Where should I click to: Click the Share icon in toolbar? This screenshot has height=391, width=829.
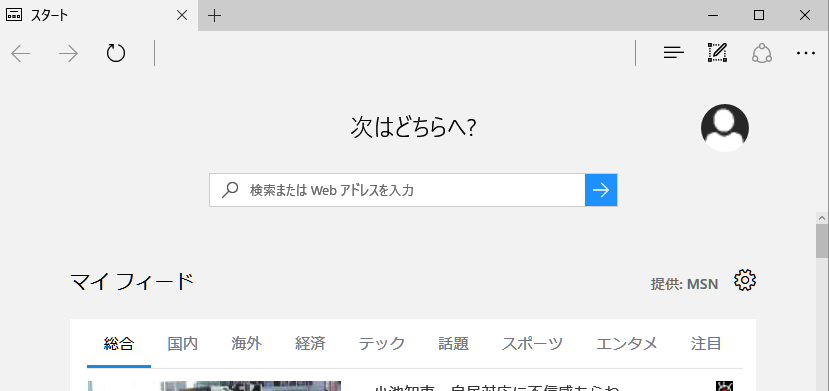click(762, 53)
